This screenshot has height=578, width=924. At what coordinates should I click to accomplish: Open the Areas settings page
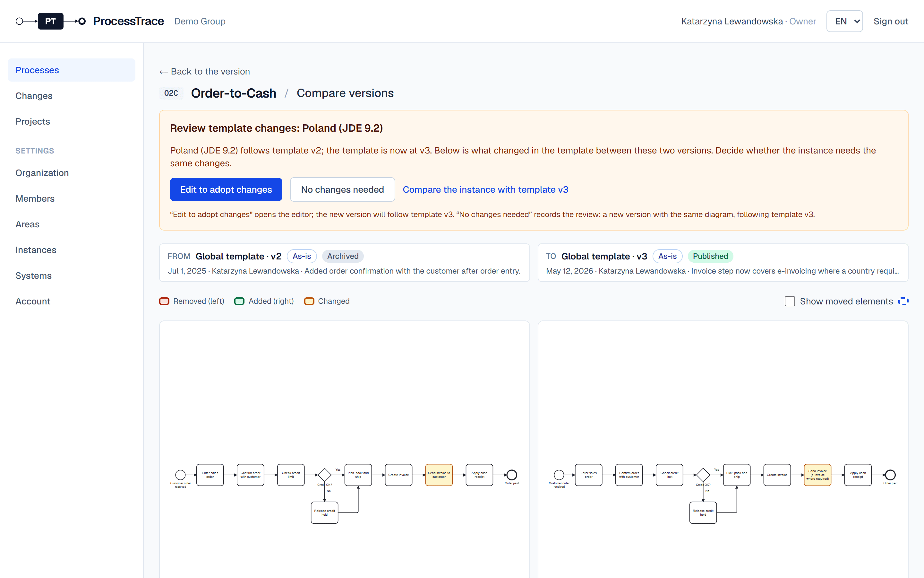coord(72,224)
